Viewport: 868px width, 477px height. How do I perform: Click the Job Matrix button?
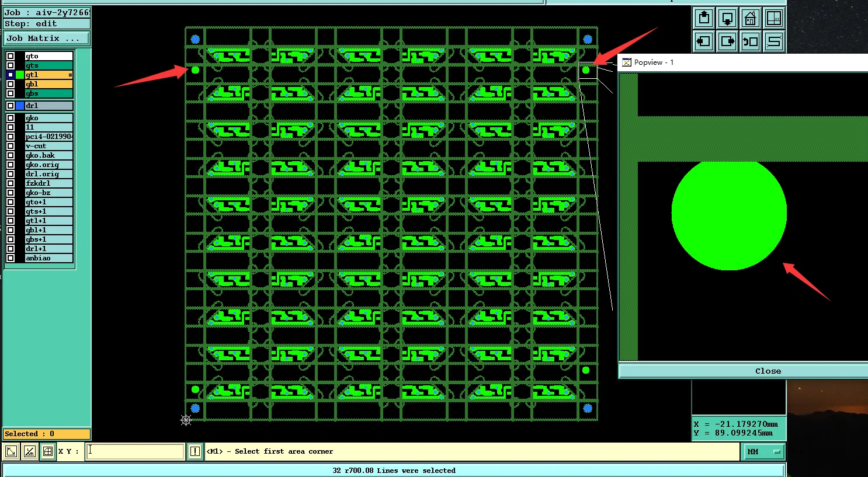pyautogui.click(x=47, y=39)
